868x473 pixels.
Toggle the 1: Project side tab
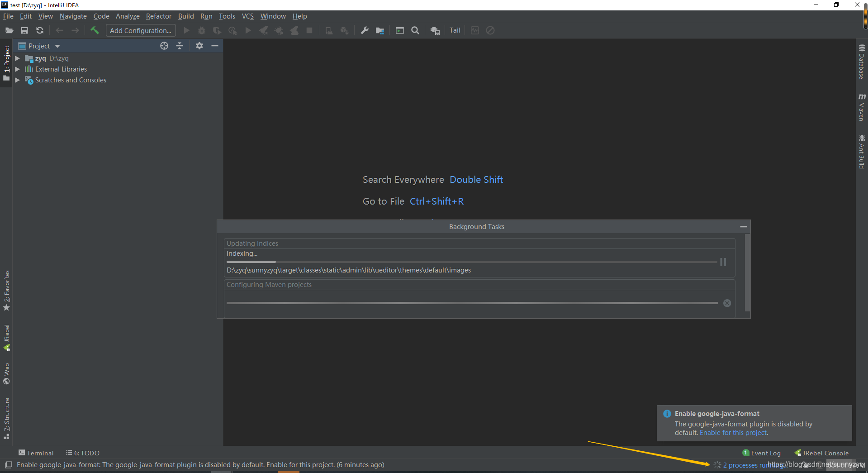click(6, 63)
